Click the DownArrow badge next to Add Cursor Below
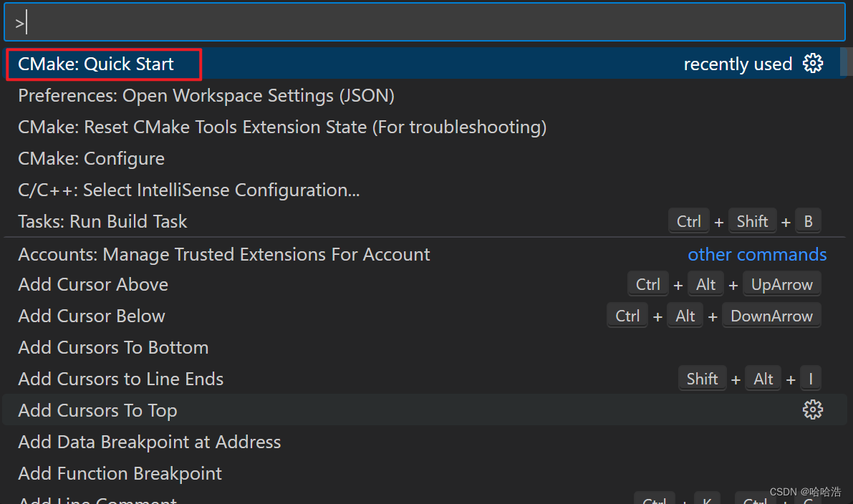The image size is (853, 504). pos(771,315)
